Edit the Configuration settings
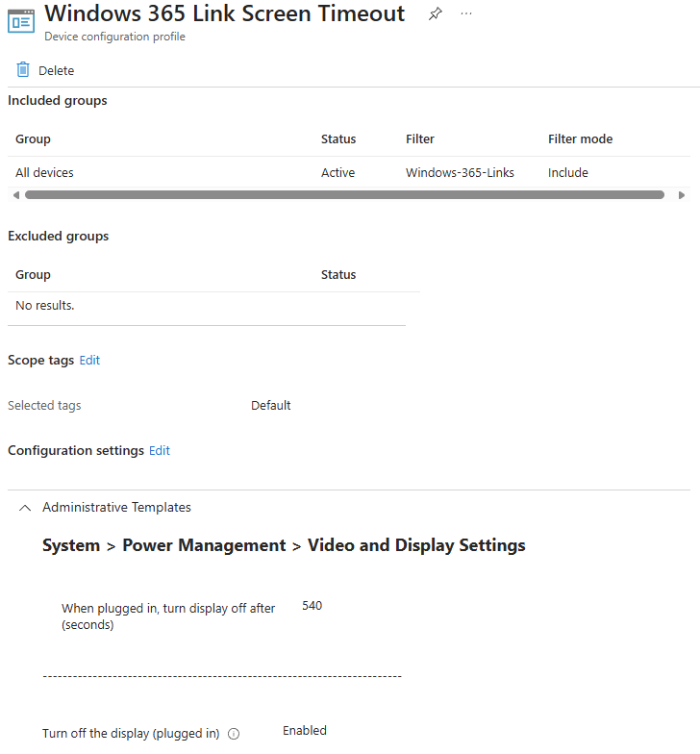The image size is (700, 754). pyautogui.click(x=160, y=451)
